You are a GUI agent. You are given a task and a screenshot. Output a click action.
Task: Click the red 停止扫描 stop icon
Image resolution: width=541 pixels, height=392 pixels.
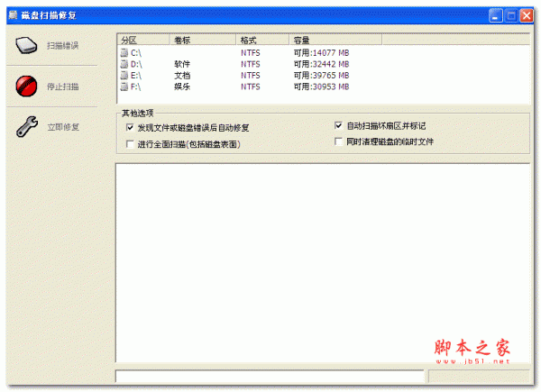(x=26, y=87)
